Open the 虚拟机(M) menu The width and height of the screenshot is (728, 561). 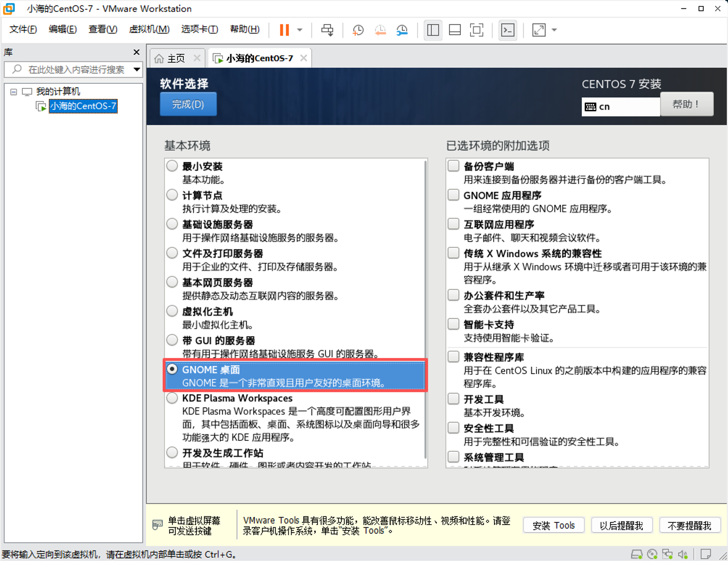[x=149, y=29]
